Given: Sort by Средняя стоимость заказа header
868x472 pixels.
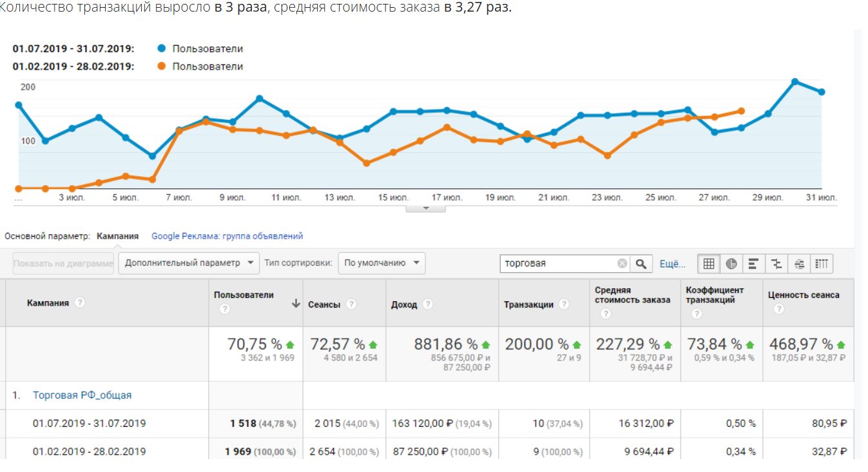Looking at the screenshot, I should [x=632, y=295].
